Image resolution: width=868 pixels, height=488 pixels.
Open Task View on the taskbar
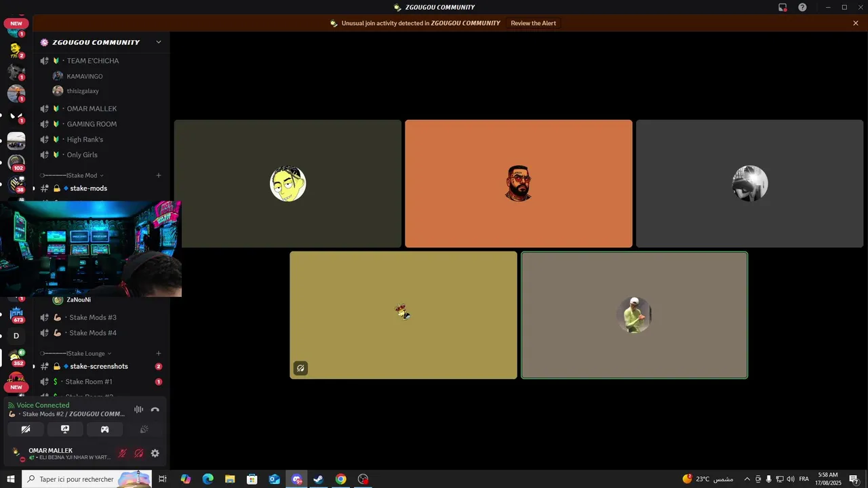click(163, 479)
